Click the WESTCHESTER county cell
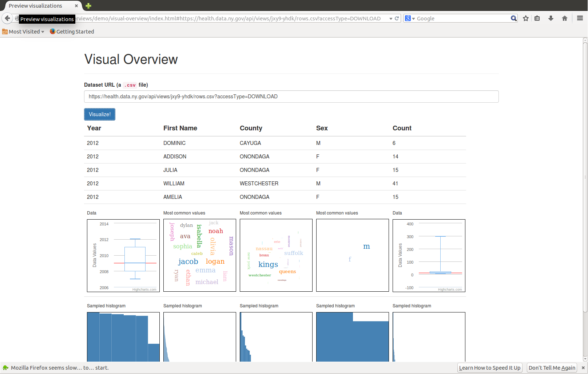Viewport: 588px width, 374px height. 259,184
